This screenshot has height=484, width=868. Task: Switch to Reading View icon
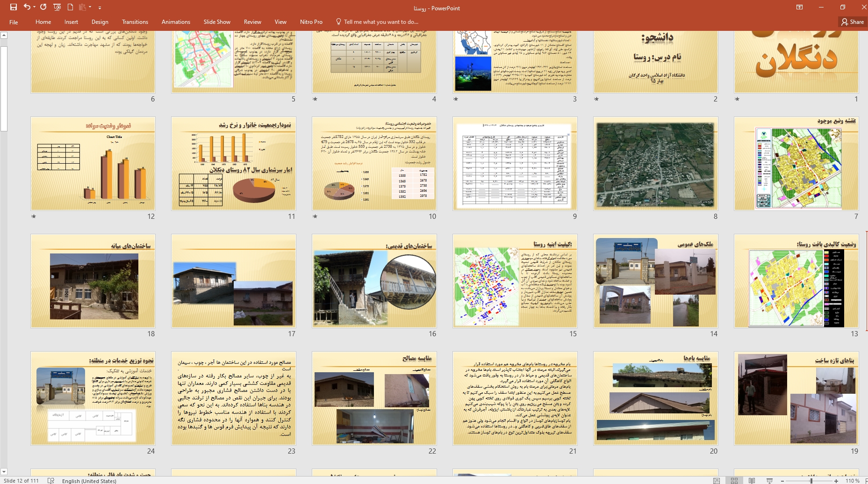tap(752, 481)
